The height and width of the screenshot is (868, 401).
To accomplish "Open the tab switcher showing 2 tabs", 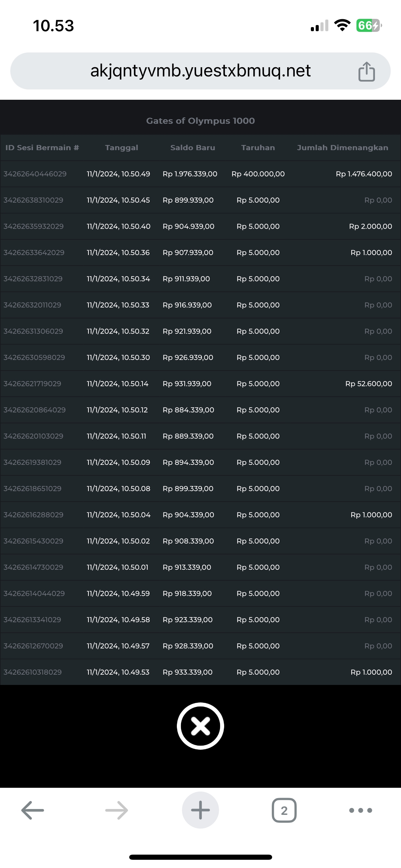I will pos(284,810).
